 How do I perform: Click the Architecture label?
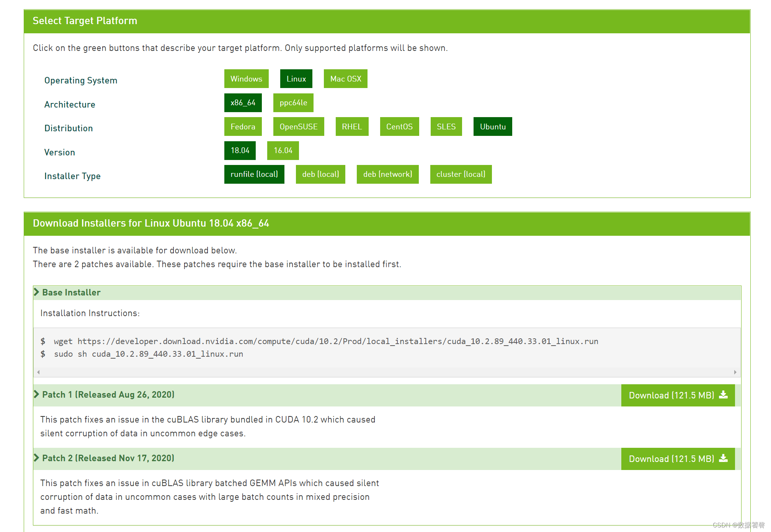coord(70,104)
